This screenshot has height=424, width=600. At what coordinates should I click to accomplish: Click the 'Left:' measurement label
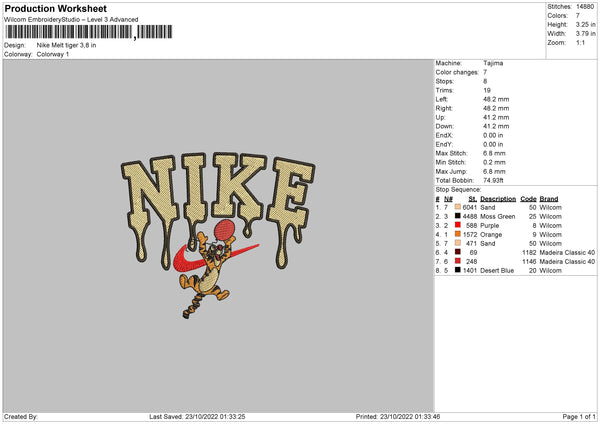[x=442, y=99]
